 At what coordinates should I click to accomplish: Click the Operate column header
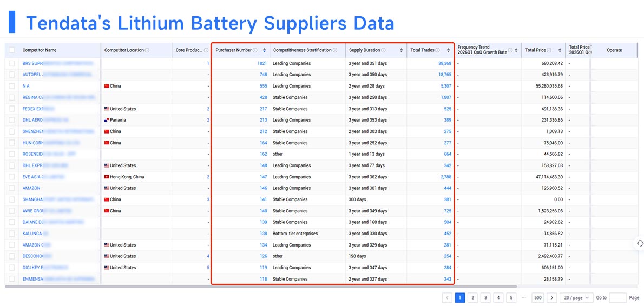[614, 50]
